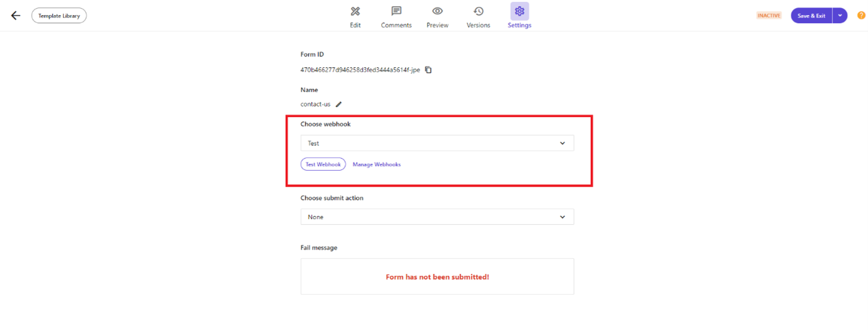Switch to the Edit tab label

[355, 25]
